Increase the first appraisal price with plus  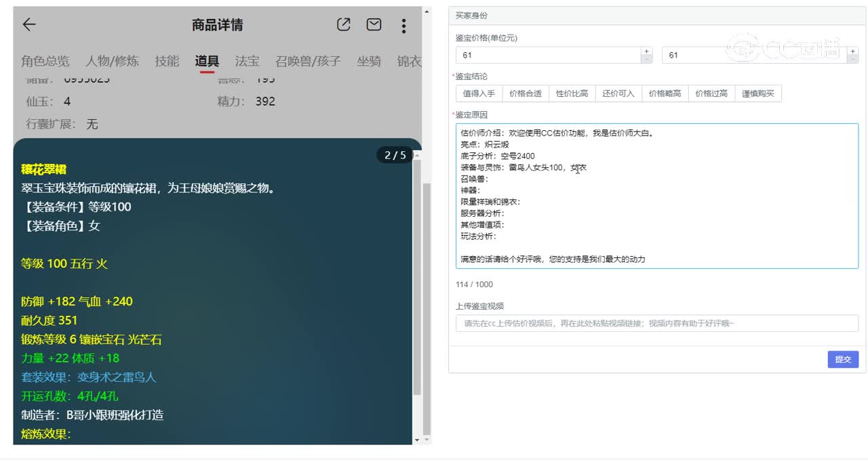(x=646, y=51)
